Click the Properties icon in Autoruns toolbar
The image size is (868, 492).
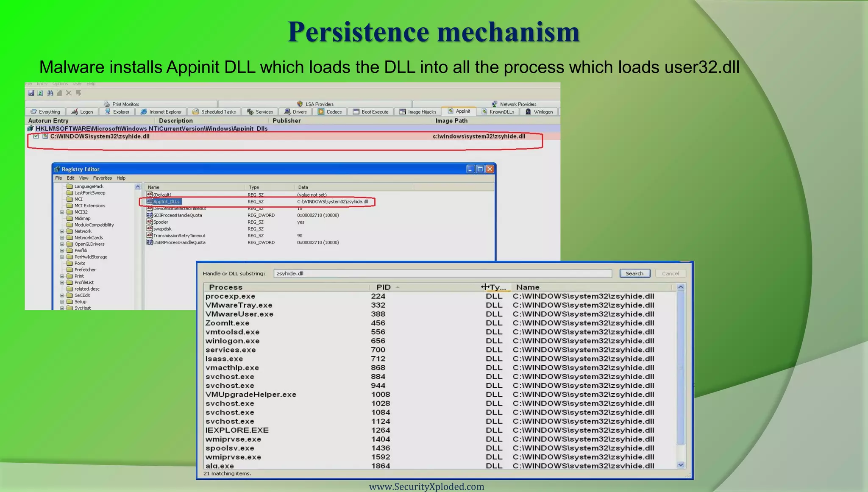point(59,93)
